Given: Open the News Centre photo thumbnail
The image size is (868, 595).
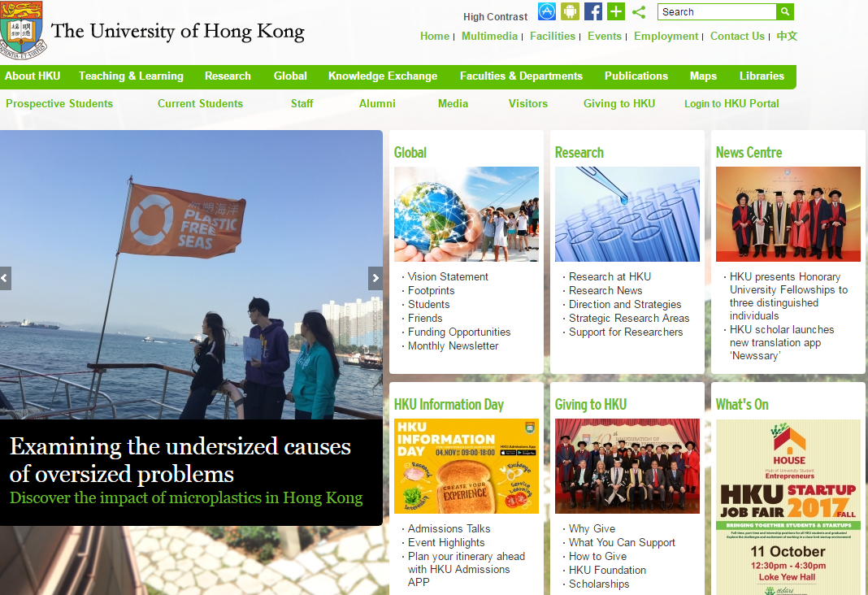Looking at the screenshot, I should pyautogui.click(x=788, y=215).
